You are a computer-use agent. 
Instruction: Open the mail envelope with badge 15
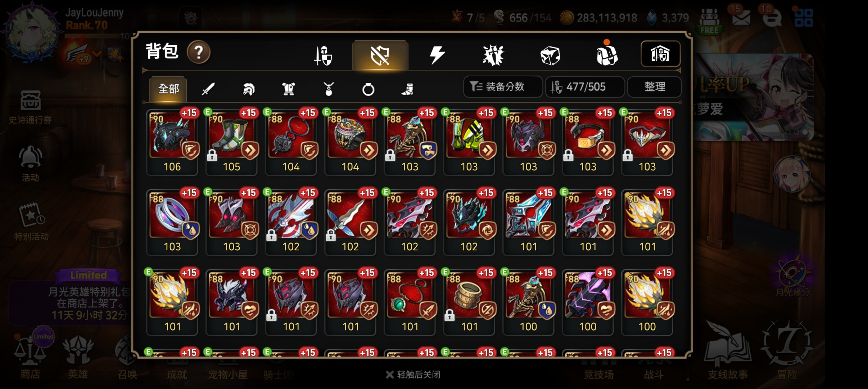(x=741, y=16)
